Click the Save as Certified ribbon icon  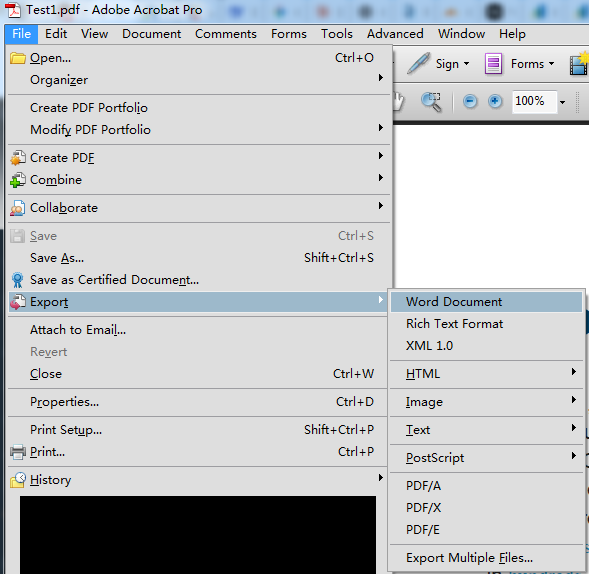[17, 280]
